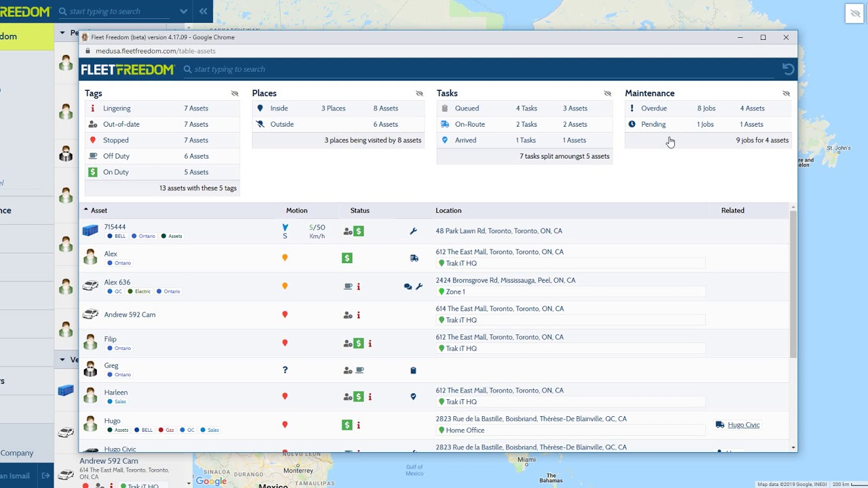This screenshot has height=488, width=868.
Task: Click the wrench icon in the 715444 row
Action: [x=413, y=231]
